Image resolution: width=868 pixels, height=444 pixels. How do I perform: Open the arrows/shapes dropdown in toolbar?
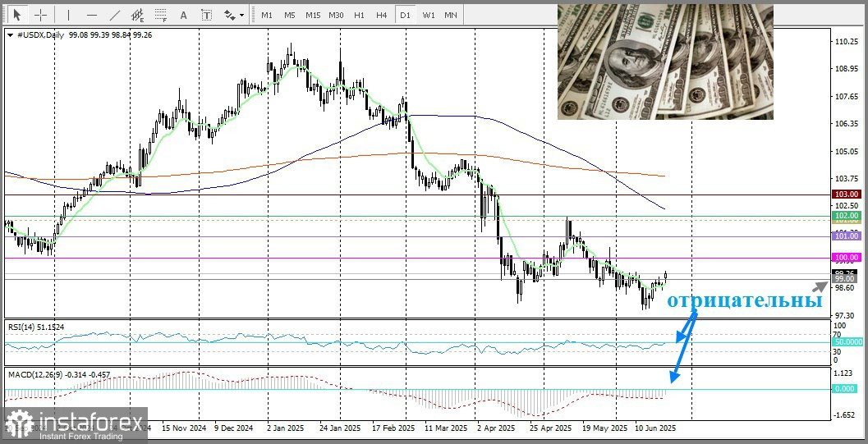coord(234,15)
